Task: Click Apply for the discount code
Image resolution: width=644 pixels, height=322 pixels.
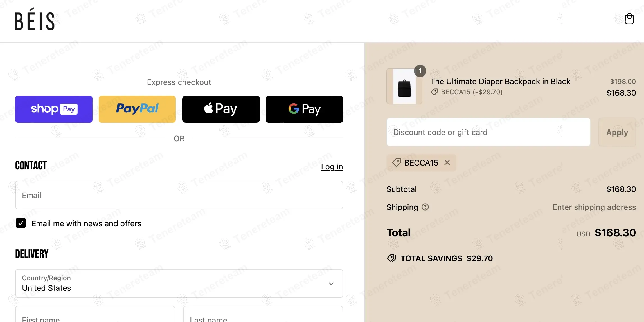Action: [617, 132]
